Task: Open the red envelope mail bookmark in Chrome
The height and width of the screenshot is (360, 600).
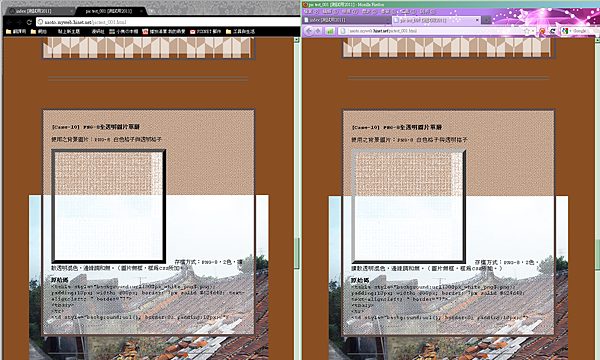Action: (x=205, y=31)
